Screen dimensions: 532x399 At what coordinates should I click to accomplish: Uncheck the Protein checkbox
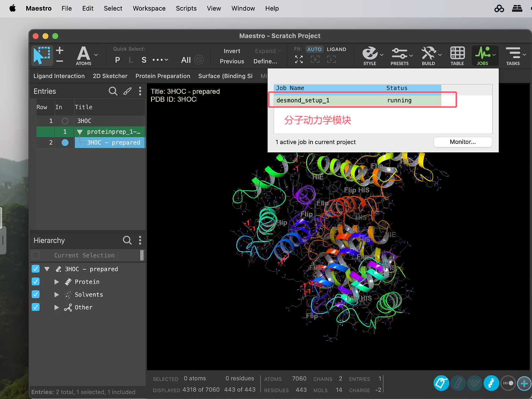tap(36, 282)
